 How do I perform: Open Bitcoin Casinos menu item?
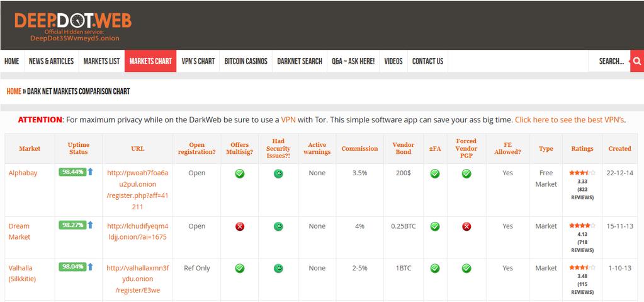click(x=246, y=61)
